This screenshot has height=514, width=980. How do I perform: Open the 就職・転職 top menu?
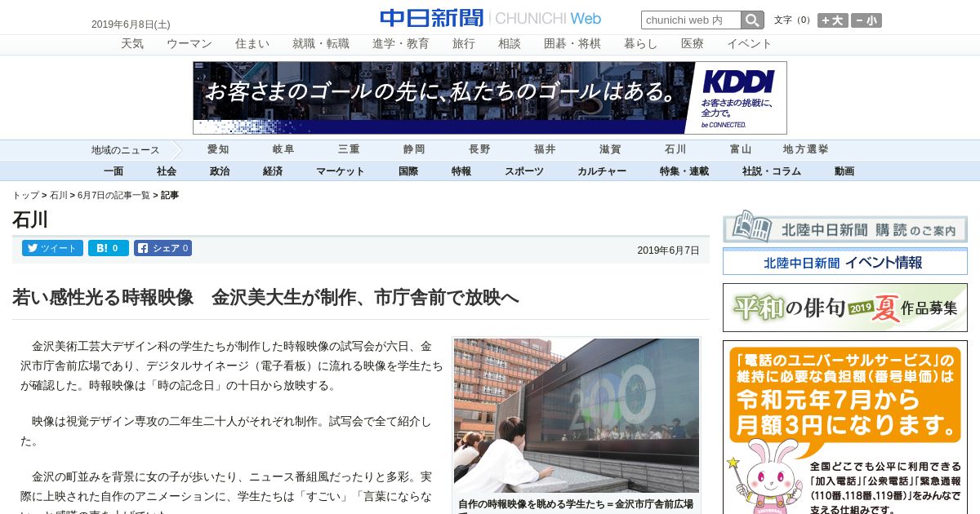321,44
